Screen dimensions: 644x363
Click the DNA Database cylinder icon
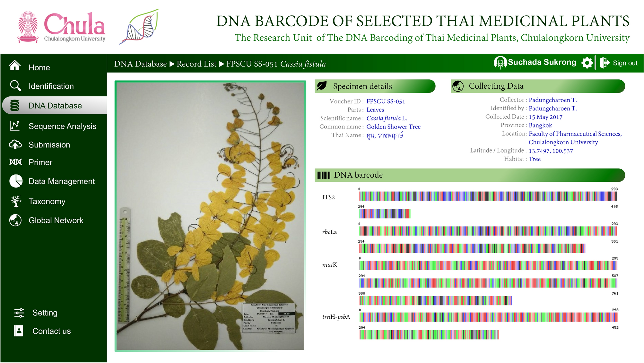15,105
